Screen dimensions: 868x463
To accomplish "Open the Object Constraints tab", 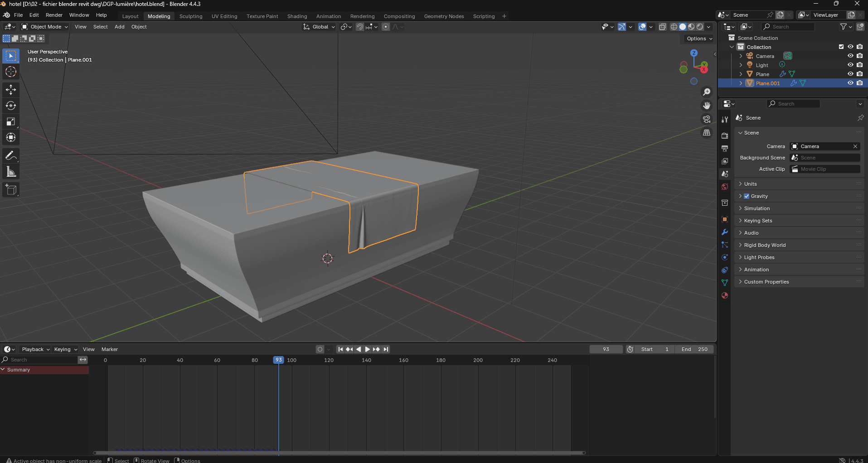I will coord(725,270).
